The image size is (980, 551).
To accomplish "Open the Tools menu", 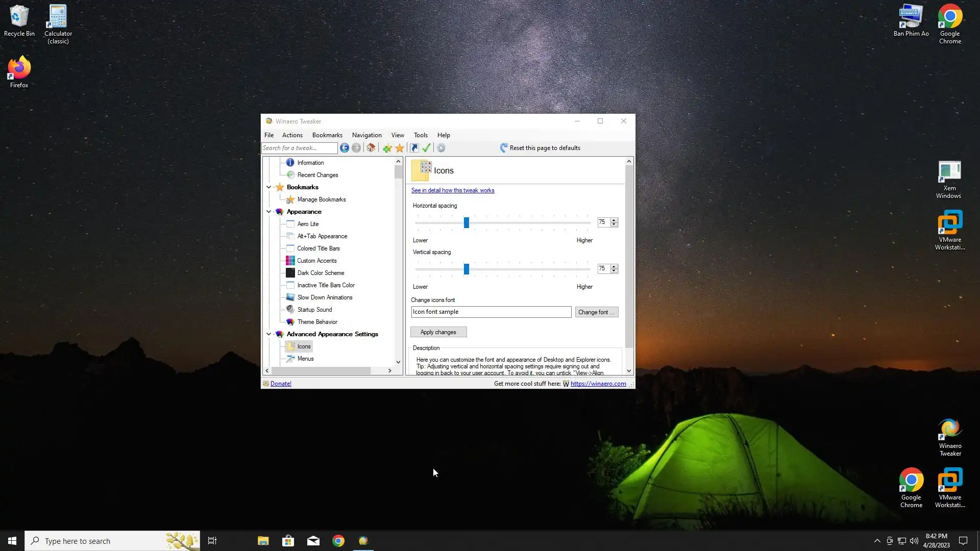I will click(421, 135).
